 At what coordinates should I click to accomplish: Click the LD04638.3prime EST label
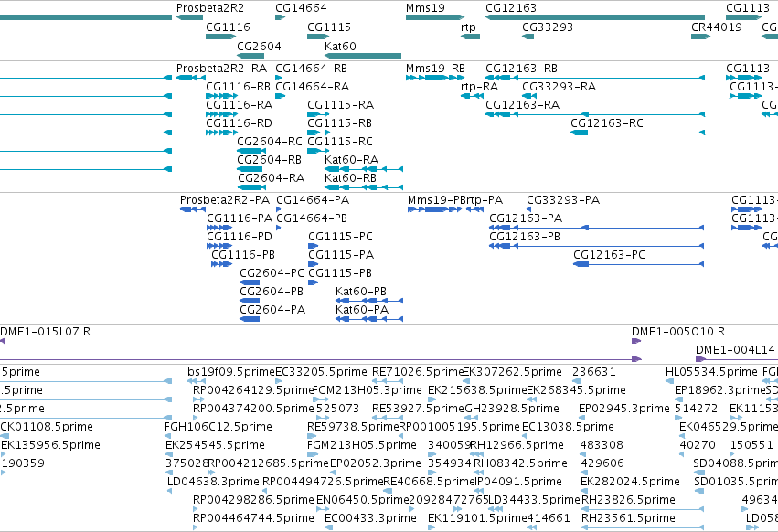213,482
